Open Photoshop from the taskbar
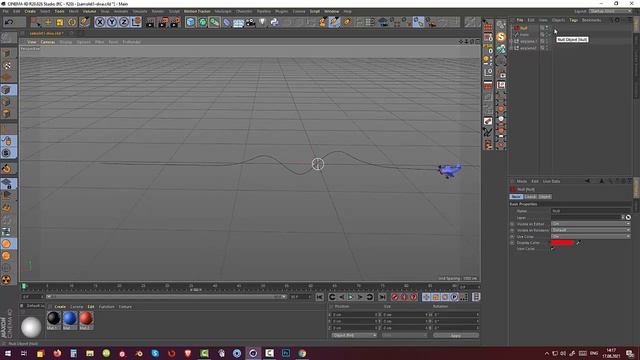The width and height of the screenshot is (640, 360). (x=286, y=353)
